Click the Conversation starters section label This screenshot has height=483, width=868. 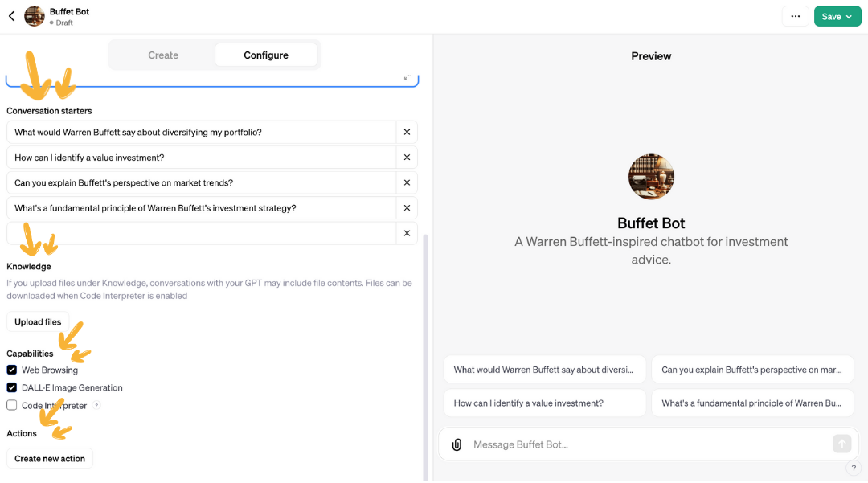(x=49, y=111)
